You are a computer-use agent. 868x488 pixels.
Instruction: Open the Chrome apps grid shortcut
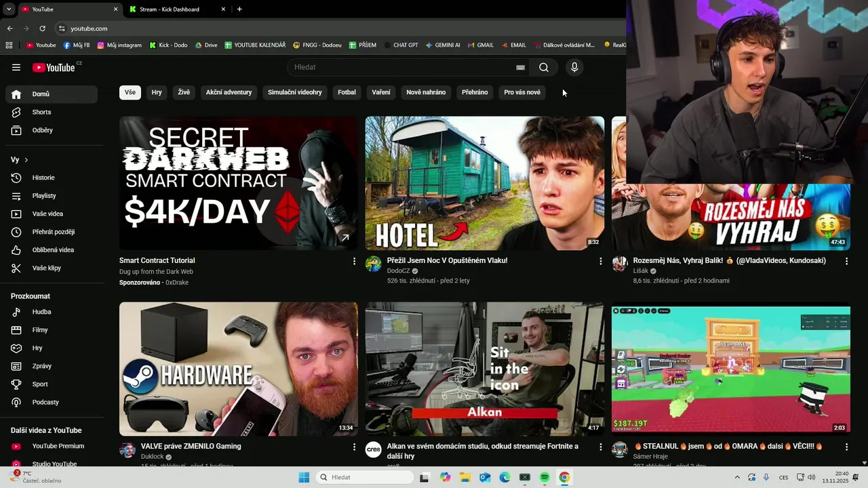(x=9, y=45)
